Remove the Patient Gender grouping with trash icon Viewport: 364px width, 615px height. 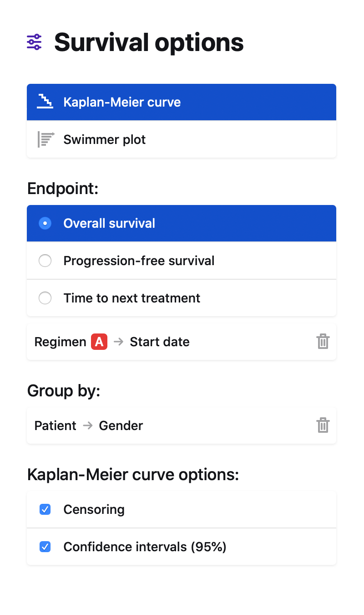coord(323,425)
